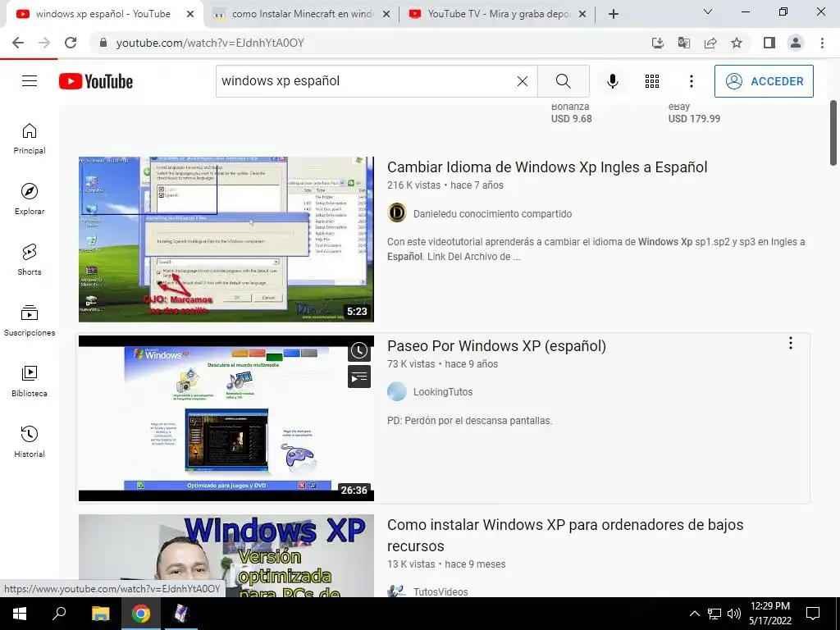Screen dimensions: 840x630
Task: Add Paseo video to queue icon
Action: click(x=359, y=377)
